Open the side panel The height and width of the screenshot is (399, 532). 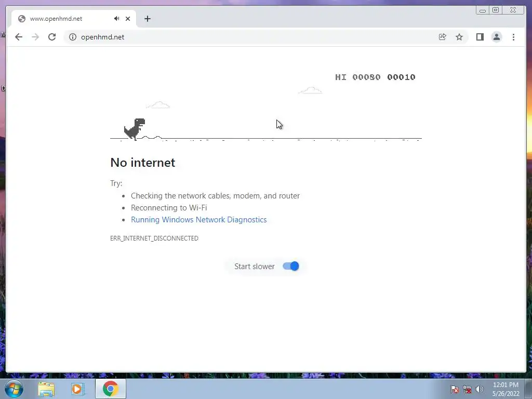[480, 37]
